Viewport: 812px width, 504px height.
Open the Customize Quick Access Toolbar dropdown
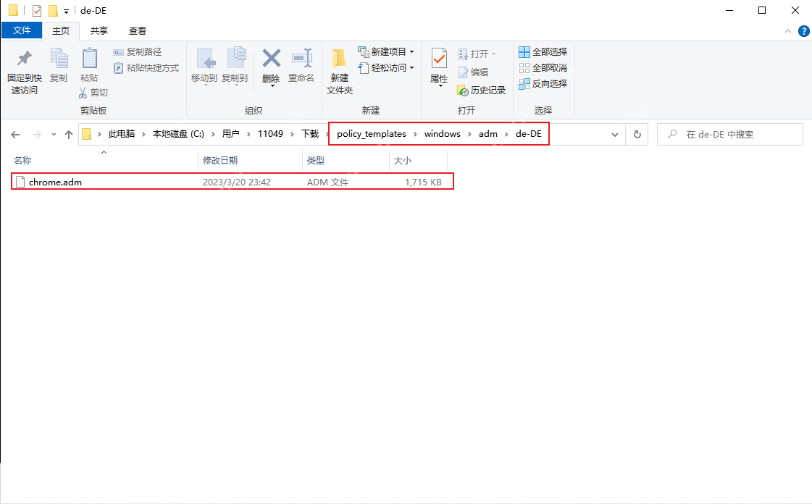67,11
